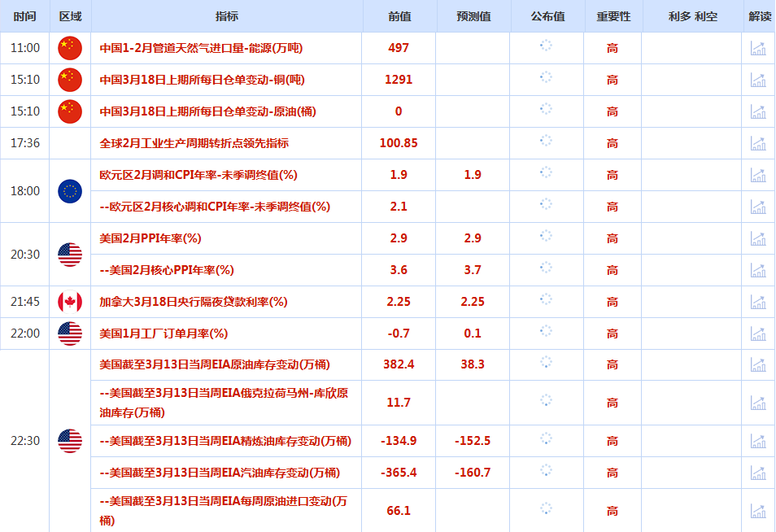Open EIA汽油库存变动(万桶) link

pyautogui.click(x=220, y=473)
